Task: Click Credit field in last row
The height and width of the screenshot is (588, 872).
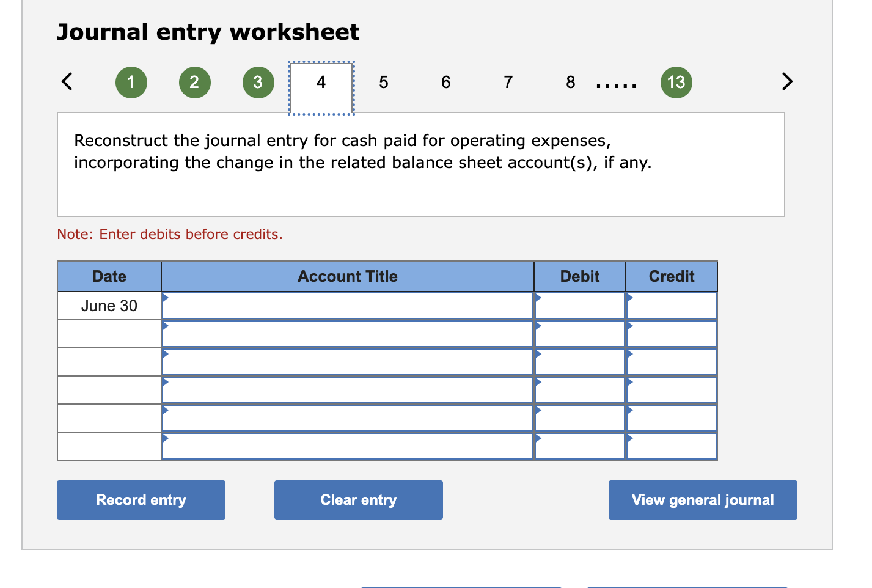Action: [672, 446]
